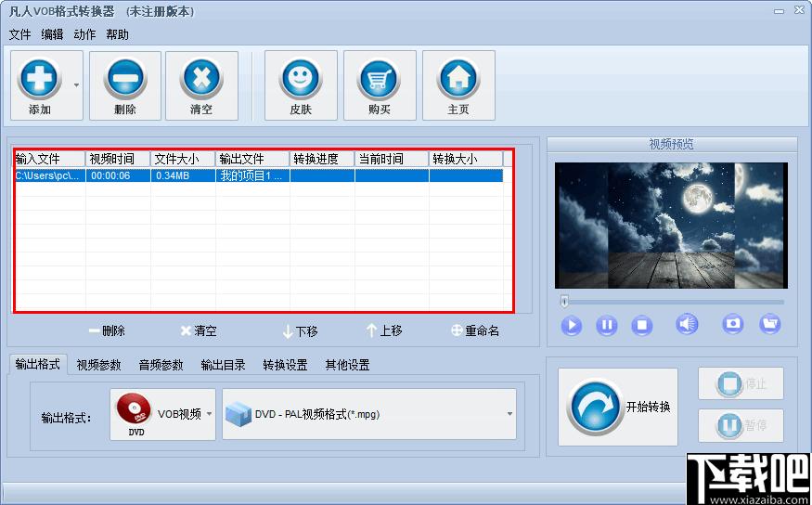Screen dimensions: 812x505
Task: Click the 开始转换 start conversion button
Action: pos(618,408)
